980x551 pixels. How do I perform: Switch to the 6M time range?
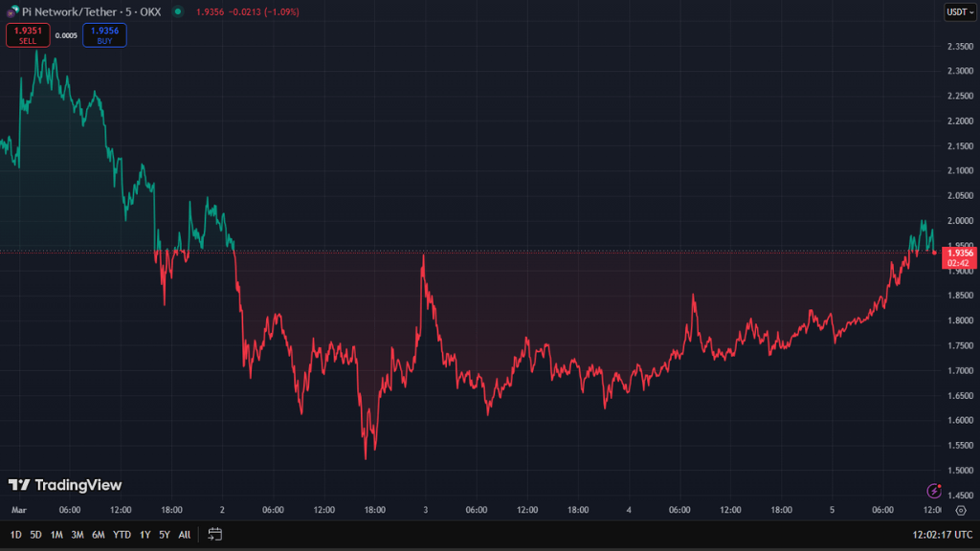(99, 535)
